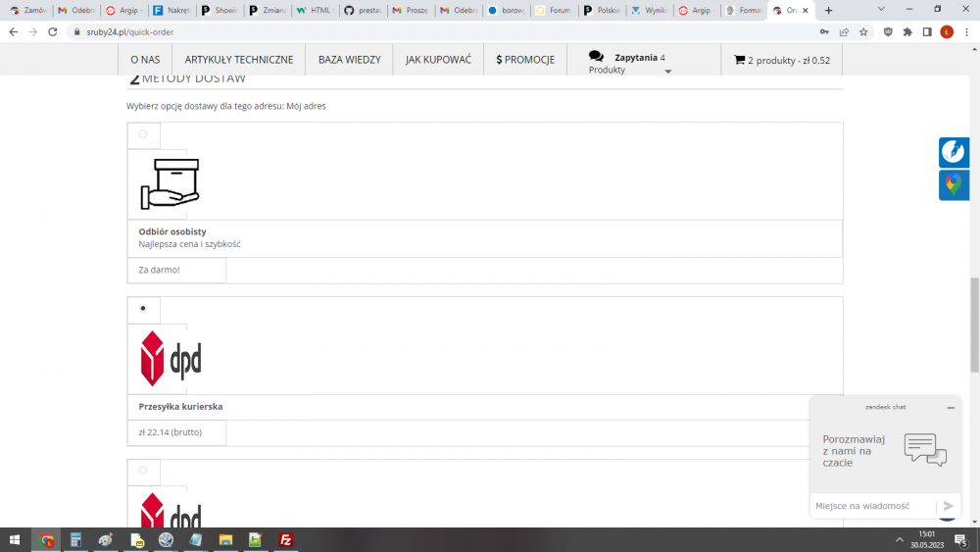Select the third delivery option radio button
This screenshot has width=980, height=552.
143,470
